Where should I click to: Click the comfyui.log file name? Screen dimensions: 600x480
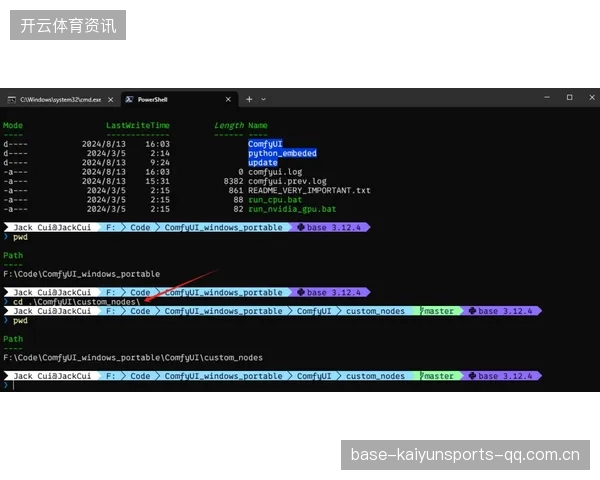coord(275,172)
